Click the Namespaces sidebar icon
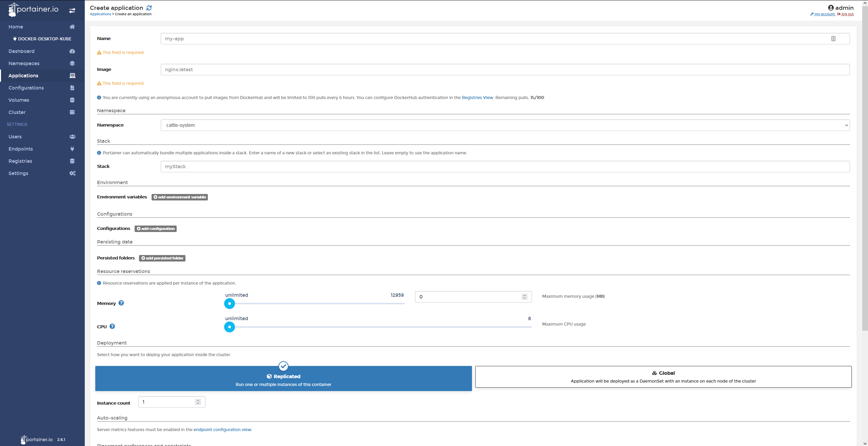Screen dimensions: 868x446 coord(72,63)
